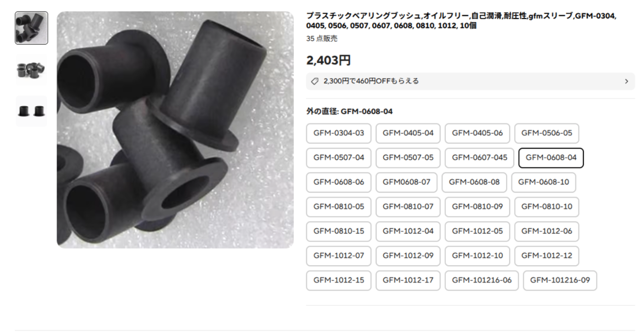Expand the 460円OFF coupon chevron arrow
This screenshot has height=336, width=644.
[x=626, y=81]
